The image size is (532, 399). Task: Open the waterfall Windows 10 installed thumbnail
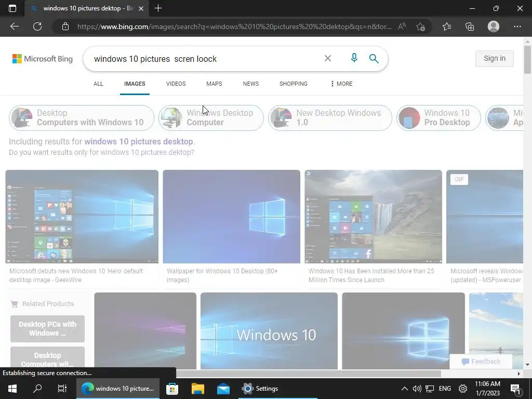pyautogui.click(x=373, y=217)
